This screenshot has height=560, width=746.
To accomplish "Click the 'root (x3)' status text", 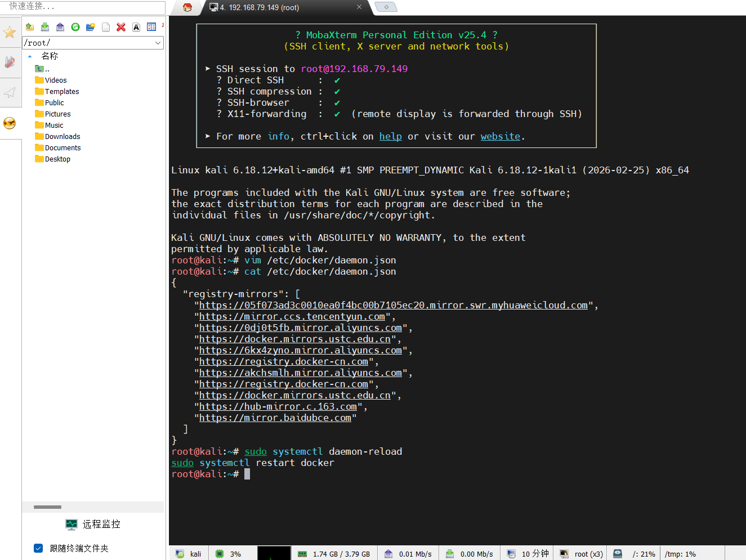I will [x=589, y=554].
